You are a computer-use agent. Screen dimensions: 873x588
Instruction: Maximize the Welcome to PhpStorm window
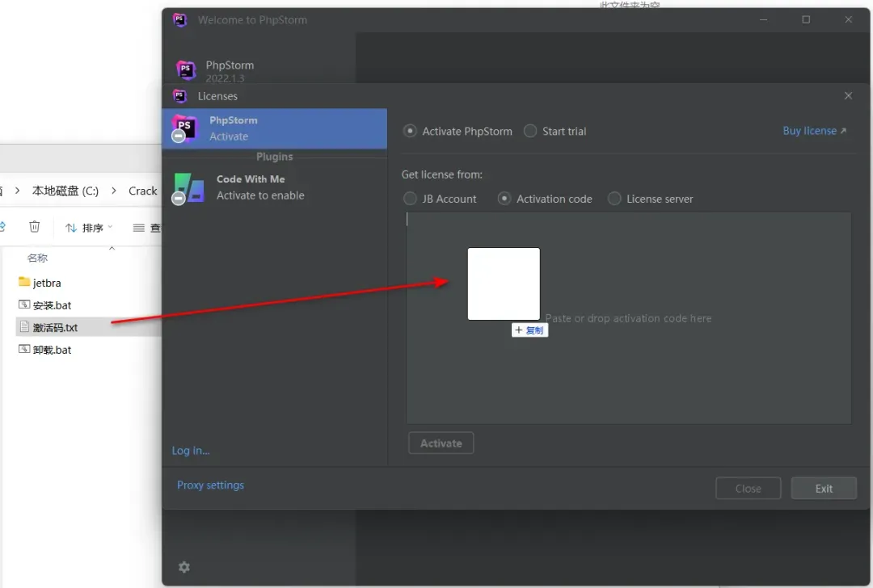(x=806, y=19)
